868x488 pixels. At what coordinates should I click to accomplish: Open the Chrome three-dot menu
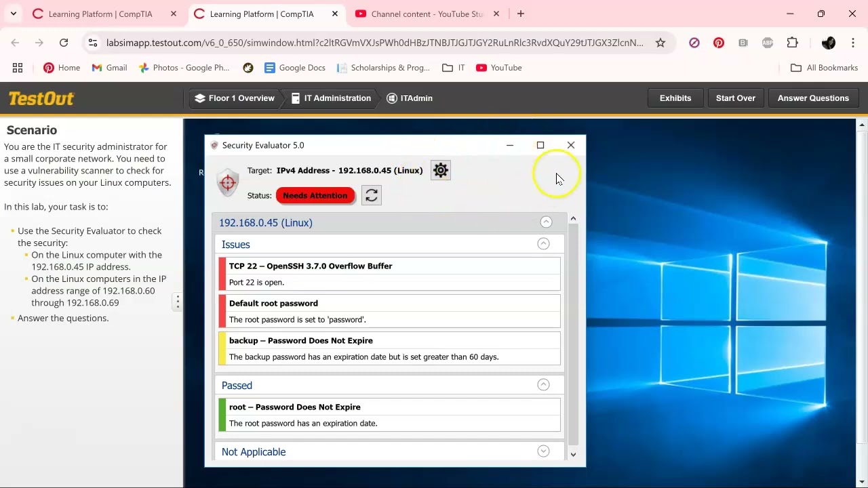pos(853,43)
